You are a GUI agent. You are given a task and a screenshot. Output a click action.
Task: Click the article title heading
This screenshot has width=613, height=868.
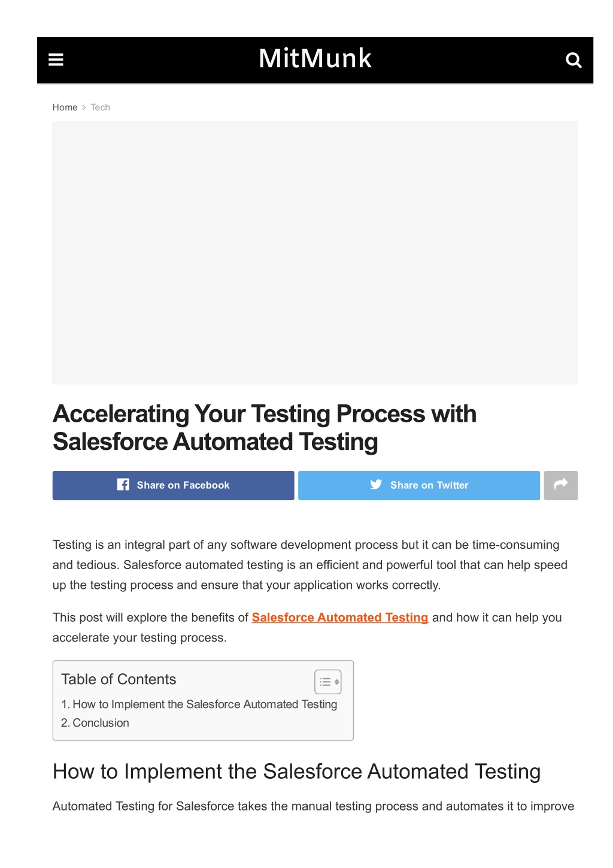pyautogui.click(x=265, y=428)
